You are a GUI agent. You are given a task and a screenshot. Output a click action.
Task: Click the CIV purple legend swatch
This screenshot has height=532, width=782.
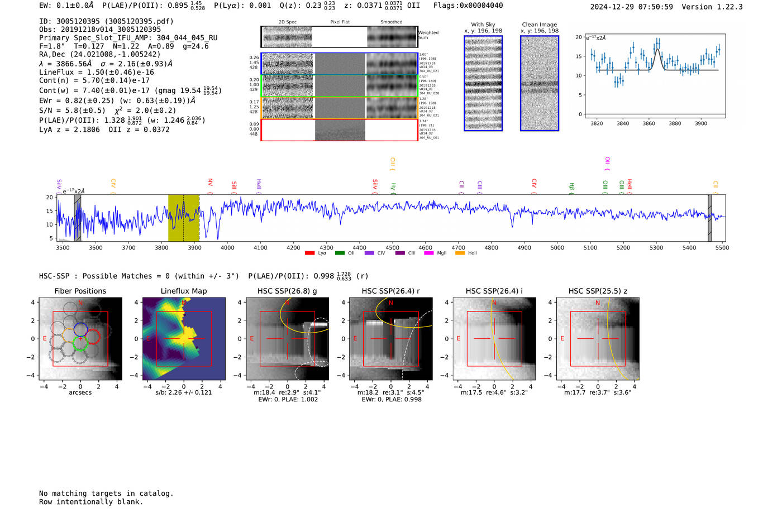369,253
